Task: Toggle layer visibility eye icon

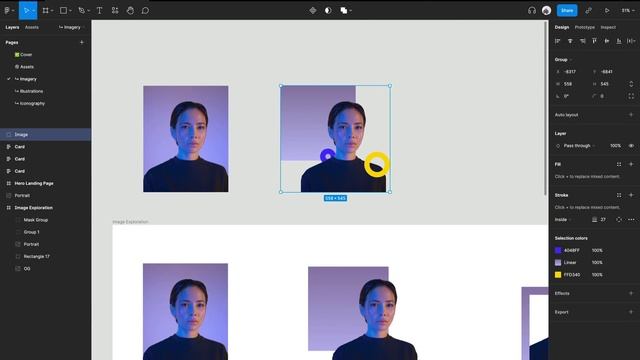Action: click(631, 146)
